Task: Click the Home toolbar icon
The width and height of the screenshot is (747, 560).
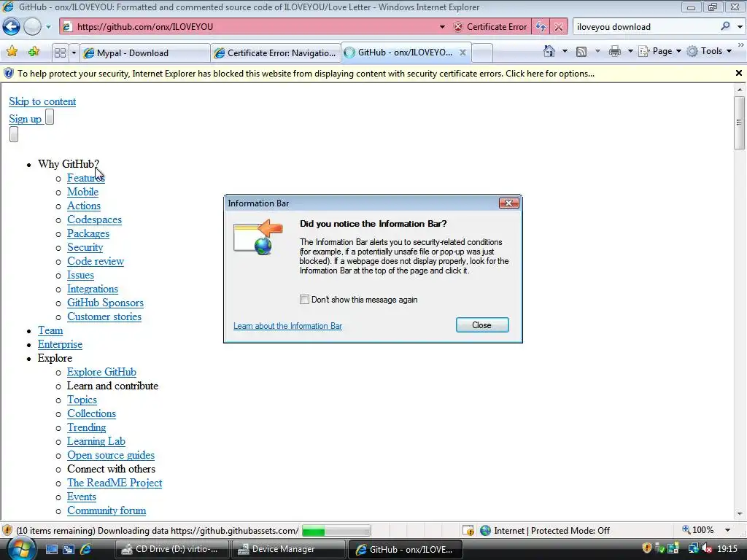Action: [x=549, y=51]
